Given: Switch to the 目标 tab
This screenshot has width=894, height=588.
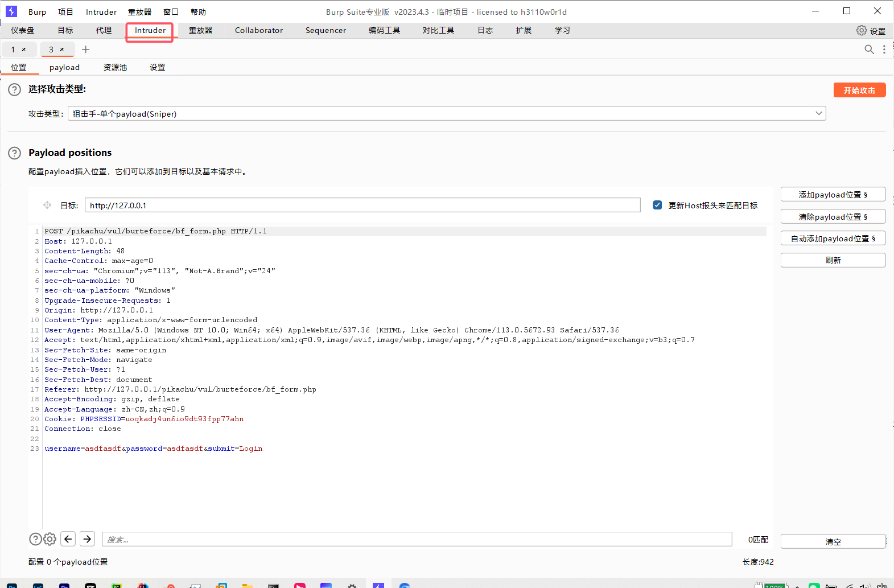Looking at the screenshot, I should point(65,30).
